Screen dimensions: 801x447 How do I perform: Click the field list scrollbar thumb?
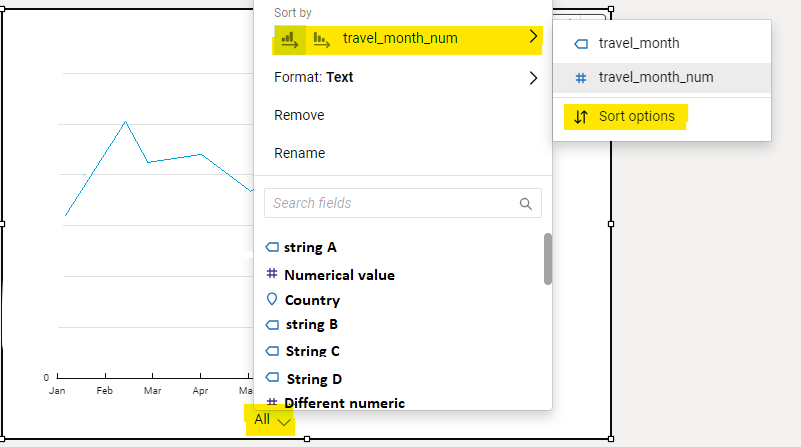click(x=548, y=258)
